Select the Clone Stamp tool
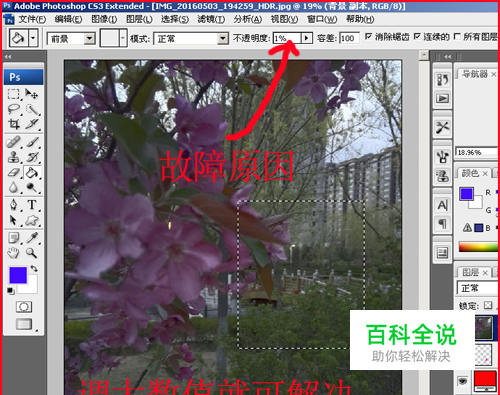Image resolution: width=500 pixels, height=395 pixels. coord(14,157)
